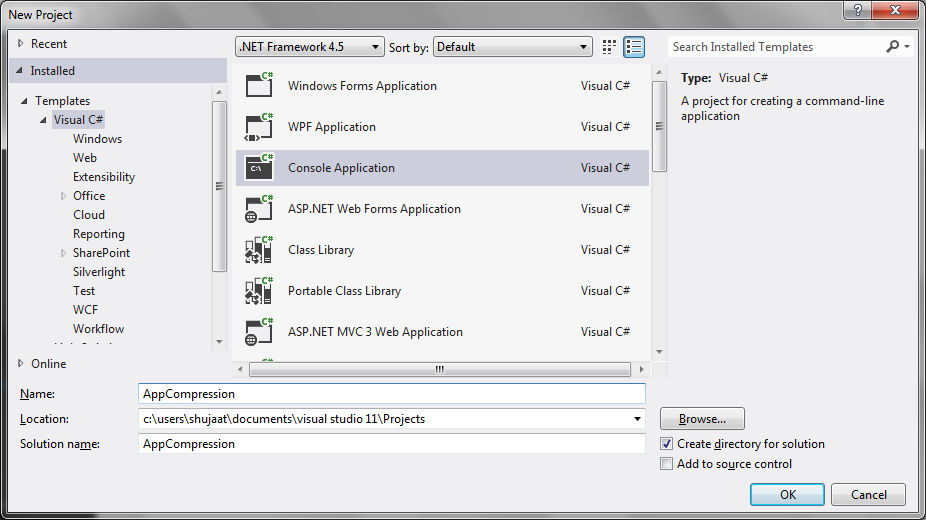Open the Location path dropdown arrow
Image resolution: width=926 pixels, height=520 pixels.
pyautogui.click(x=637, y=419)
